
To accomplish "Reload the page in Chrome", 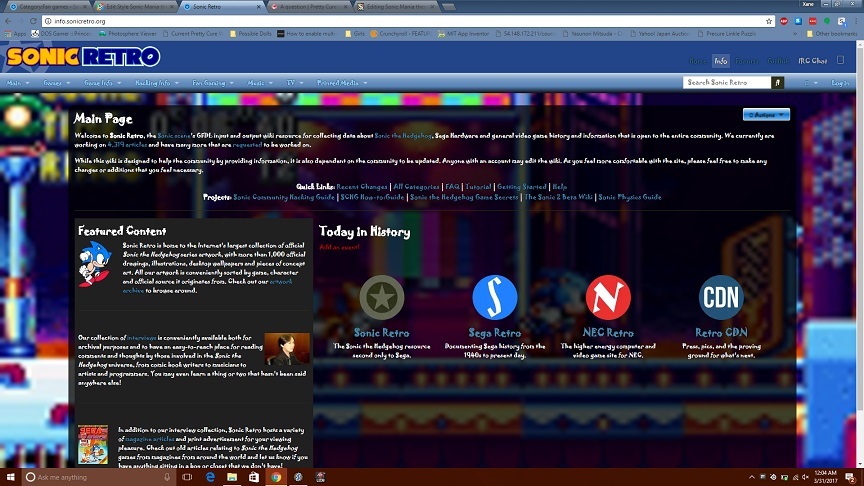I will [x=33, y=21].
